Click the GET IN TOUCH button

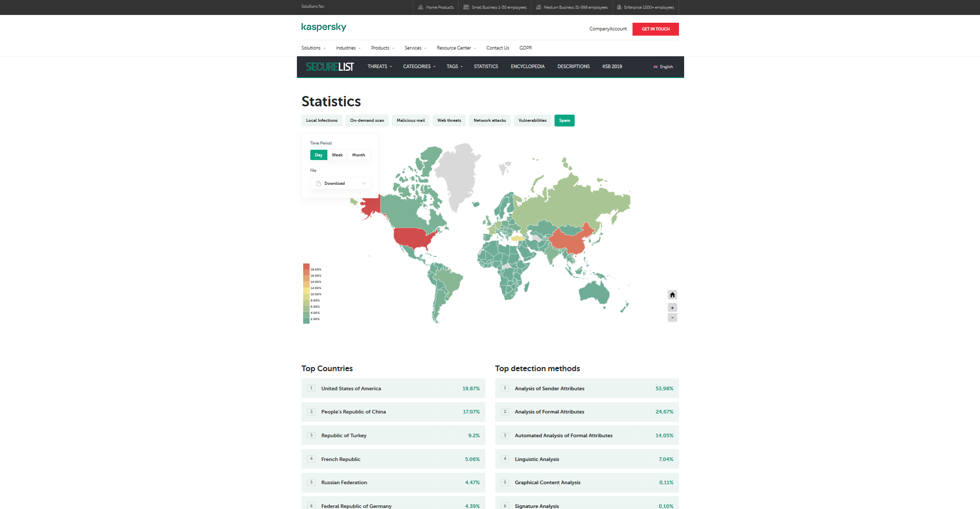pos(656,29)
